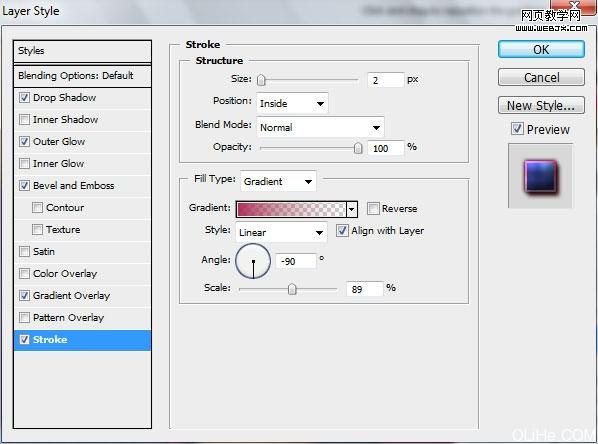Toggle the Drop Shadow checkbox
Image resolution: width=598 pixels, height=444 pixels.
coord(24,98)
